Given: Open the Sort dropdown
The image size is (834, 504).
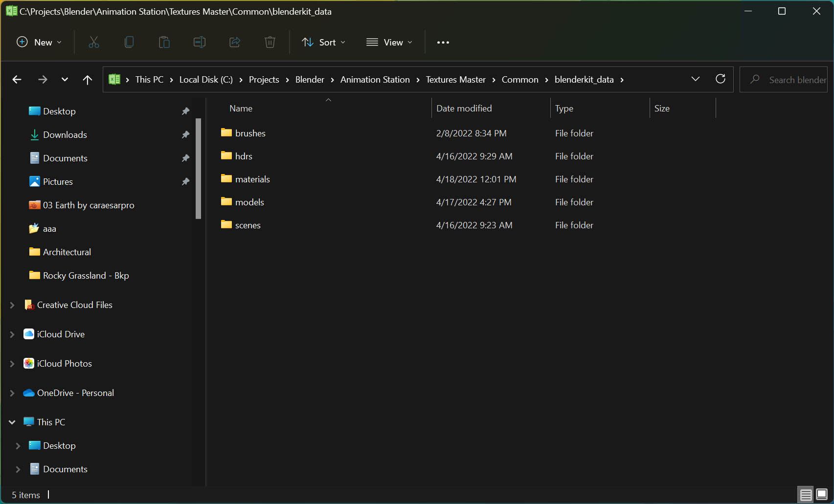Looking at the screenshot, I should click(323, 42).
